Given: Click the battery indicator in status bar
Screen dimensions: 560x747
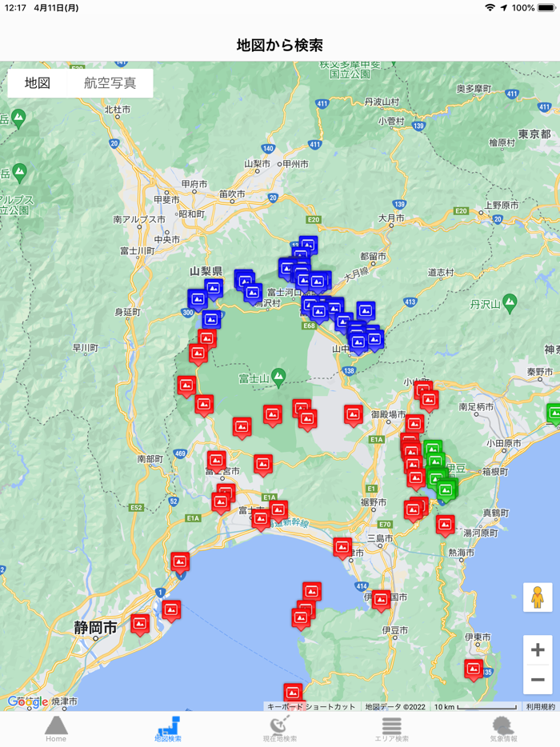Looking at the screenshot, I should 546,8.
